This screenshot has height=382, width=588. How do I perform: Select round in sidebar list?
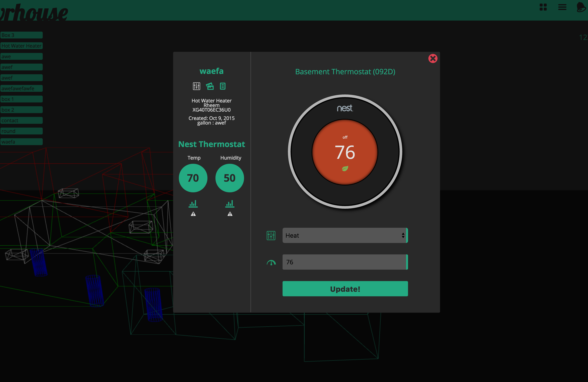pos(21,131)
